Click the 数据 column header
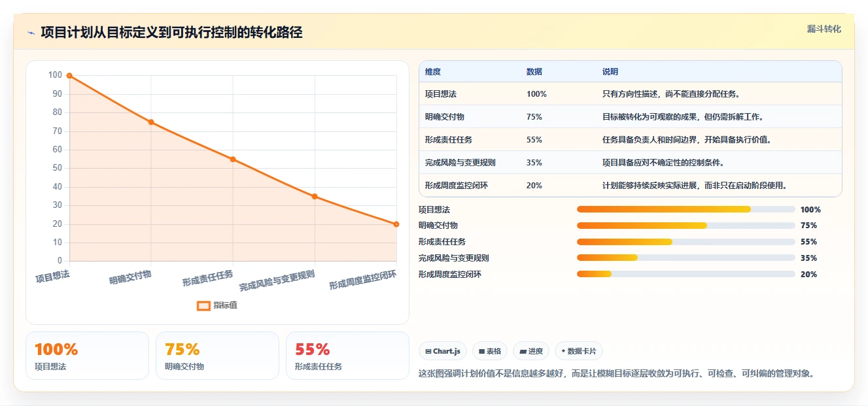Viewport: 868px width, 406px height. pos(534,72)
